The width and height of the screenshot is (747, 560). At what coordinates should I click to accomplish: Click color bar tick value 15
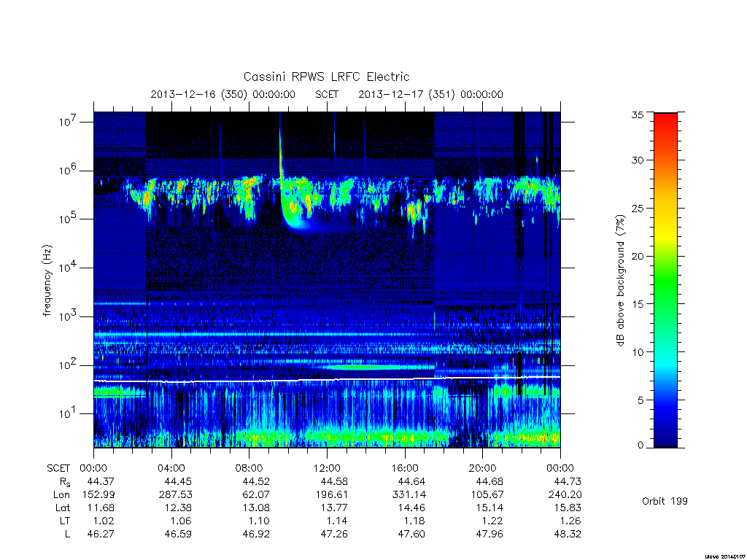point(638,304)
